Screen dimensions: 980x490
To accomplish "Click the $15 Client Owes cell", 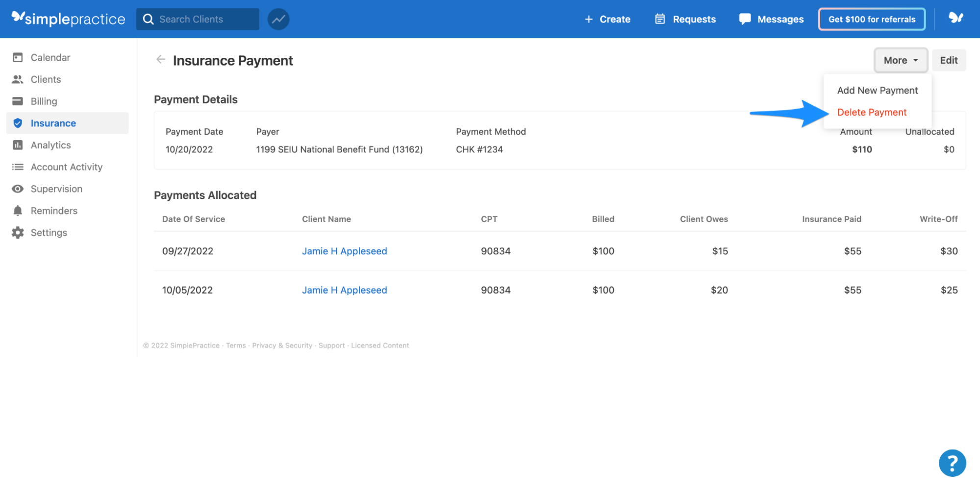I will point(720,251).
